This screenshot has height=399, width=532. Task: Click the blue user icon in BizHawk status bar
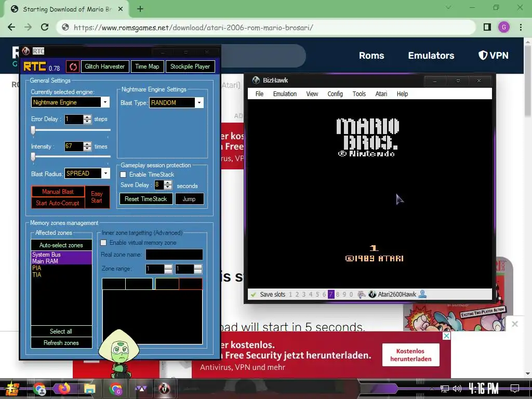click(x=422, y=294)
